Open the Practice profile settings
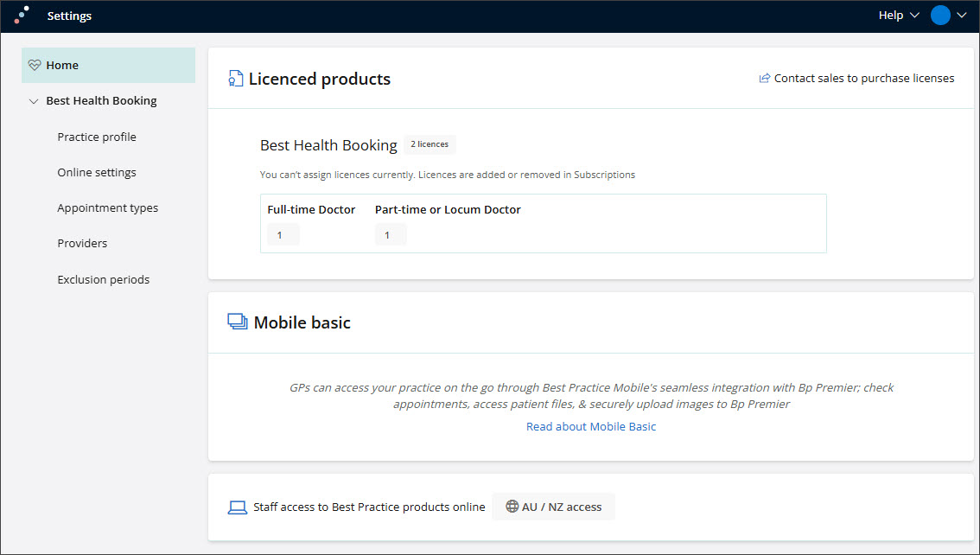 click(x=97, y=137)
